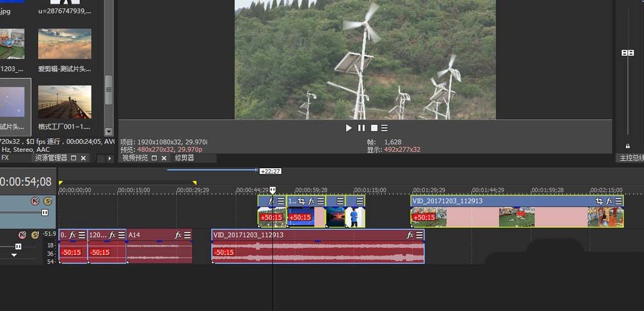Click the media list scrollbar thumb
Viewport: 644px width, 311px height.
pos(108,90)
